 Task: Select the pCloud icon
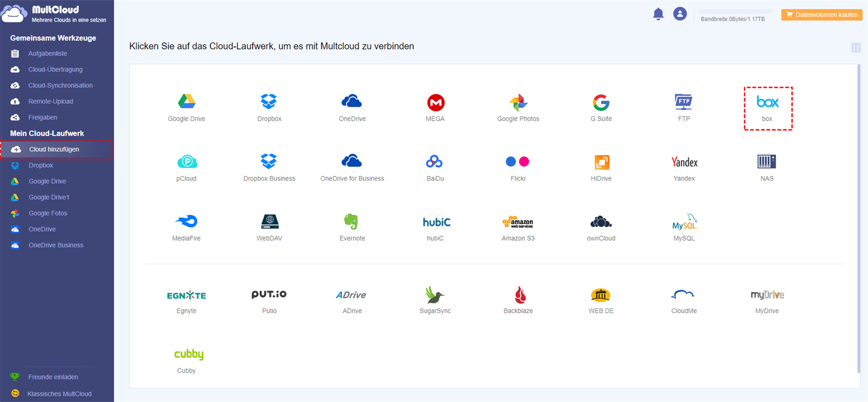pos(186,162)
